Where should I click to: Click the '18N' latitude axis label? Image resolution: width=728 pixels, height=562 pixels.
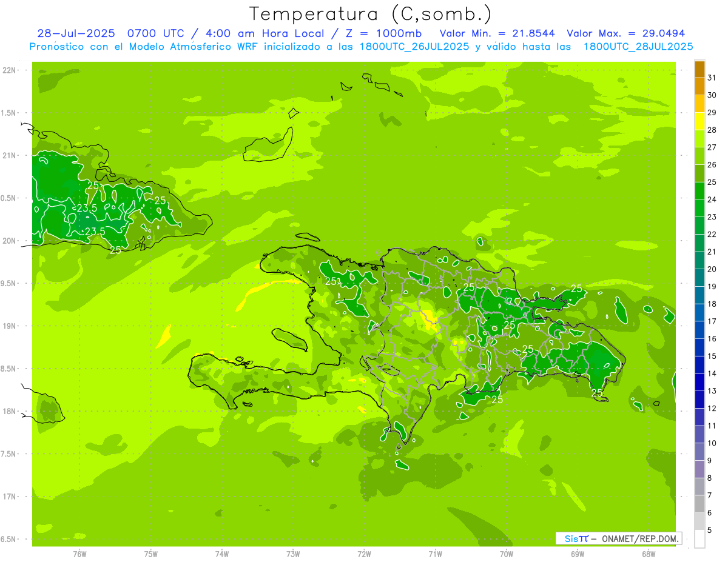click(9, 412)
